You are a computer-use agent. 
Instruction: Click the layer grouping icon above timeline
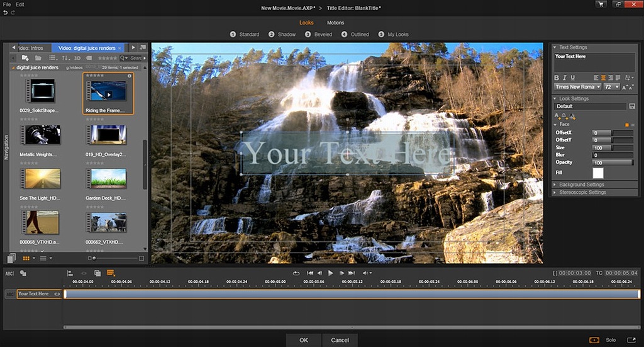point(97,273)
